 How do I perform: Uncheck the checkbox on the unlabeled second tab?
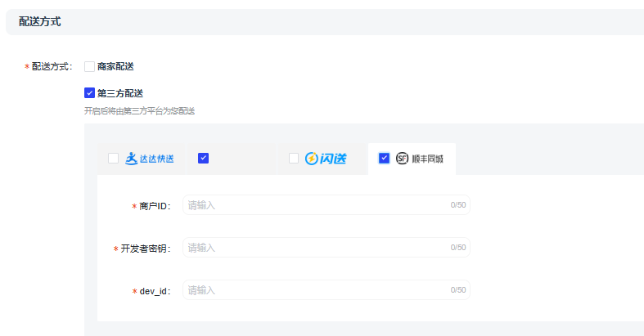pyautogui.click(x=204, y=159)
